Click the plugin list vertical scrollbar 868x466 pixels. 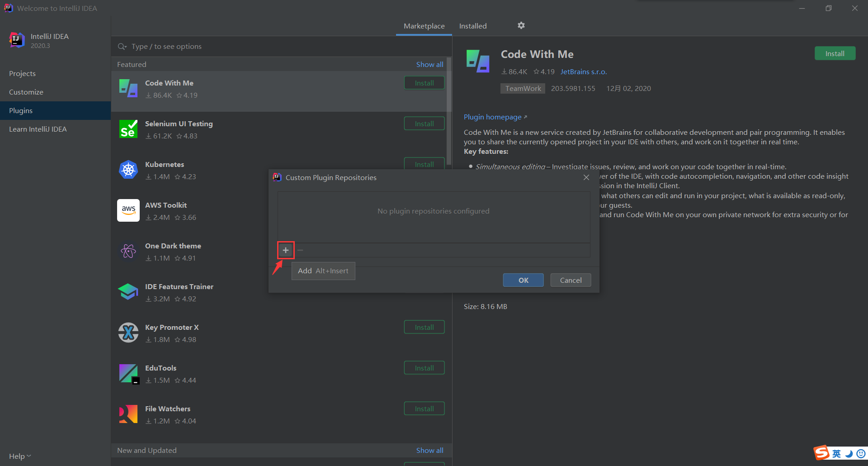pos(449,111)
